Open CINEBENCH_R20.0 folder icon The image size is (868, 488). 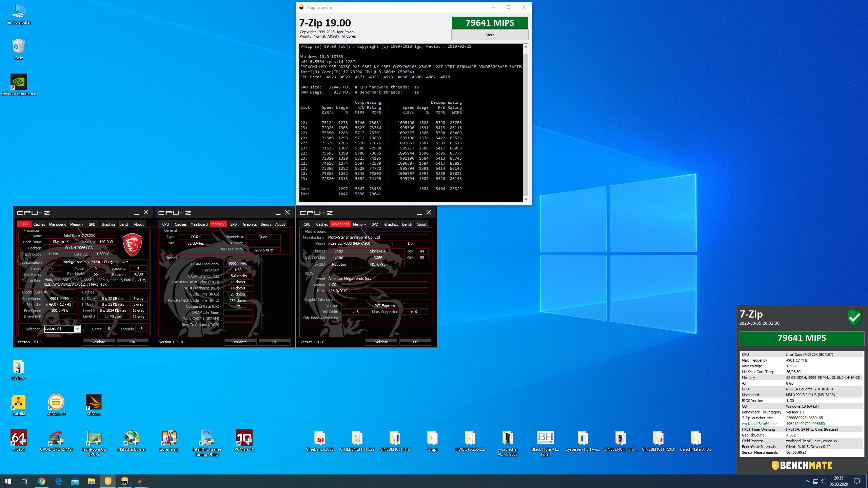pyautogui.click(x=658, y=441)
